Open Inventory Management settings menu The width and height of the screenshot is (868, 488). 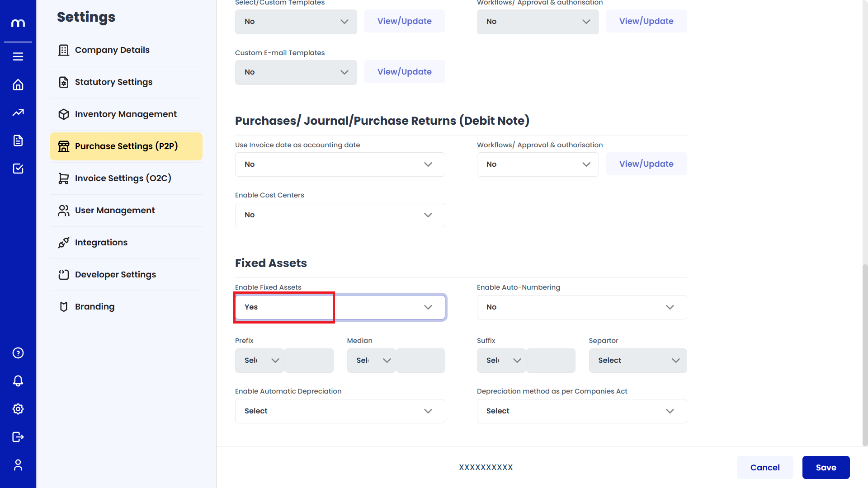(126, 114)
